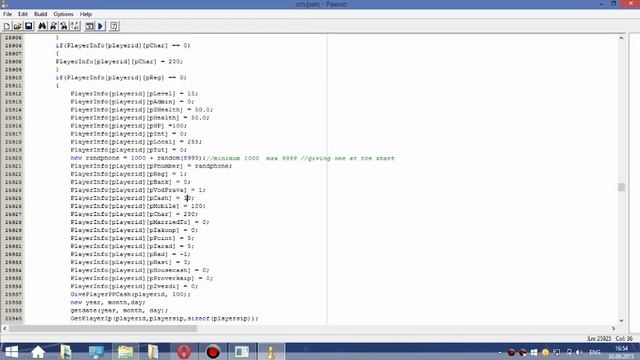Image resolution: width=640 pixels, height=360 pixels.
Task: Click the computer monitor taskbar icon
Action: click(x=96, y=352)
